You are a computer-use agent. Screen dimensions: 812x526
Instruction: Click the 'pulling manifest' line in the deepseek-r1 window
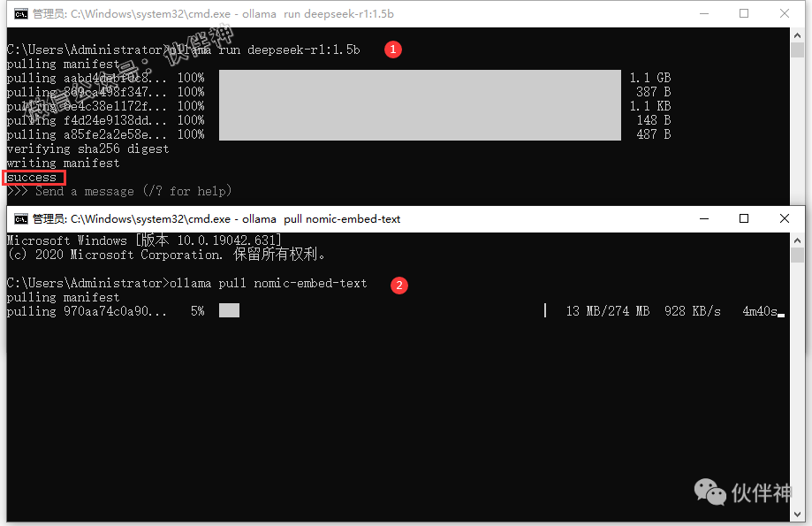pos(64,65)
